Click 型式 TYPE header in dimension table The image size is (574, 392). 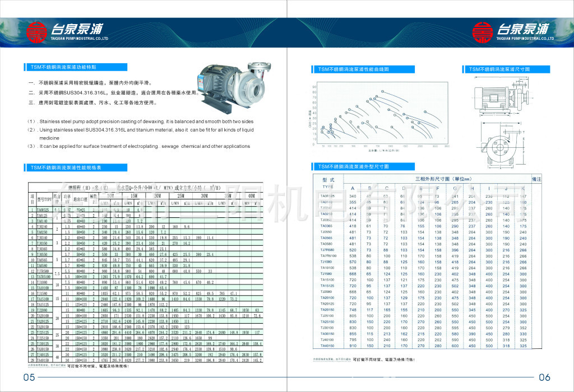(x=328, y=183)
